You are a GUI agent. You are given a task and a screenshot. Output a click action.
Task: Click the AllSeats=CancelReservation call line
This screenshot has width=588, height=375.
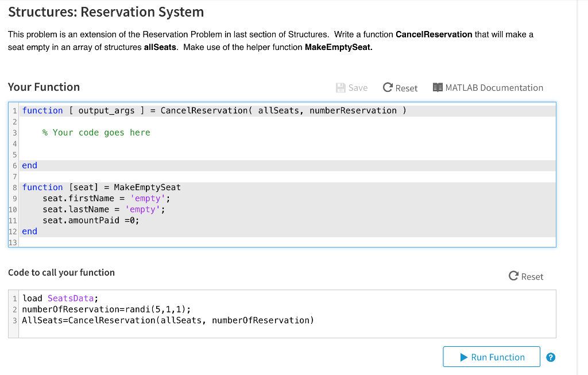tap(168, 320)
